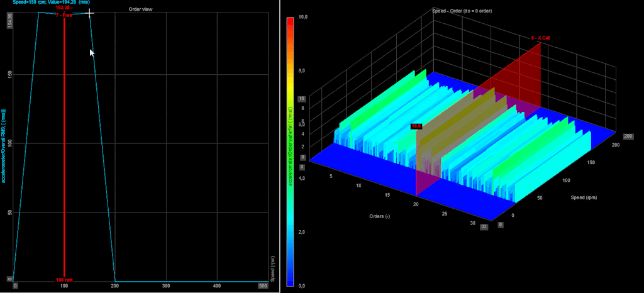Viewport: 644px width, 293px height.
Task: Click the '0,0' color scale minimum label
Action: 303,285
